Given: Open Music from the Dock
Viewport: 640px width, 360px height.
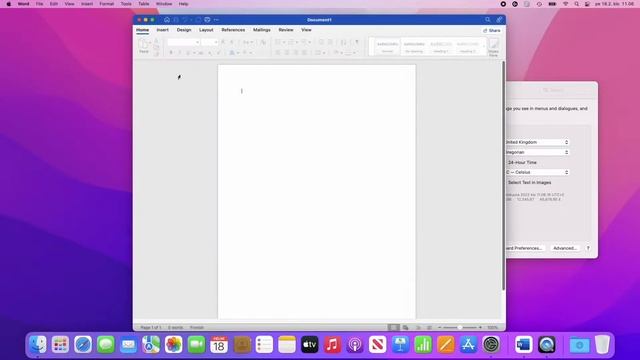Looking at the screenshot, I should pos(332,344).
